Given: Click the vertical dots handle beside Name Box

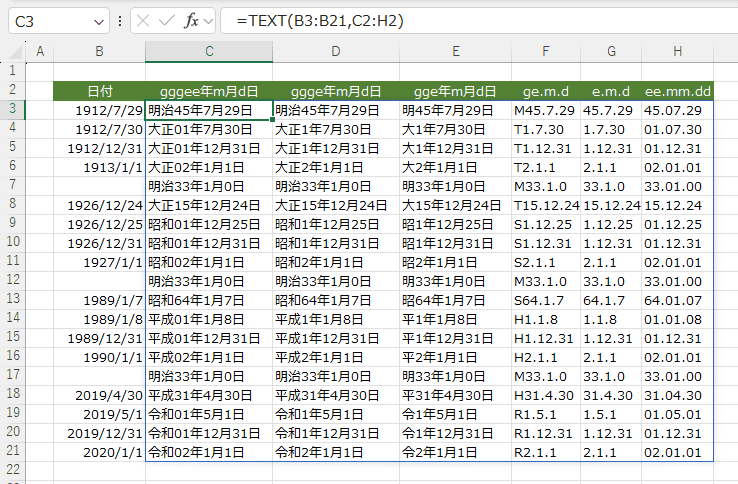Looking at the screenshot, I should pyautogui.click(x=120, y=21).
